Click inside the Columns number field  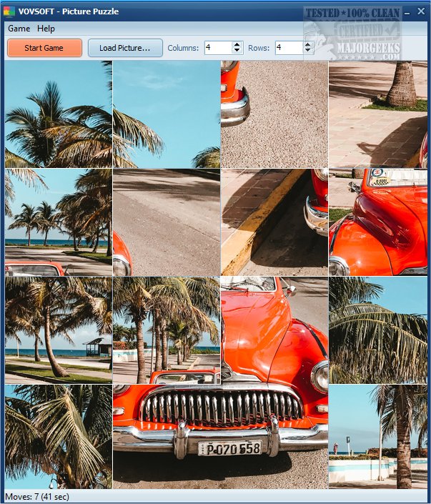click(x=219, y=48)
